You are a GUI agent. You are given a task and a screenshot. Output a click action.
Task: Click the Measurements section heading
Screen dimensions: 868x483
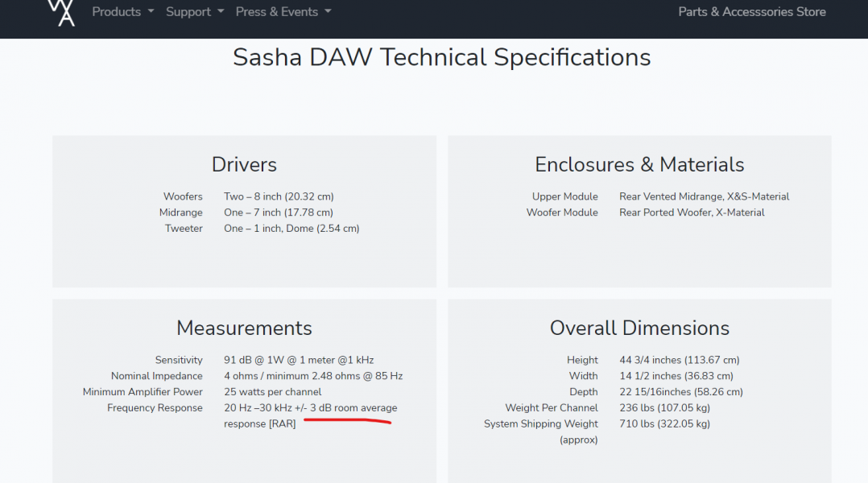[x=244, y=328]
